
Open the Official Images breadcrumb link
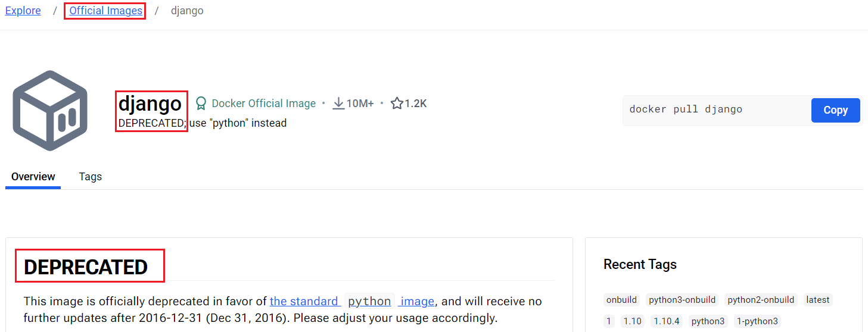pyautogui.click(x=105, y=11)
